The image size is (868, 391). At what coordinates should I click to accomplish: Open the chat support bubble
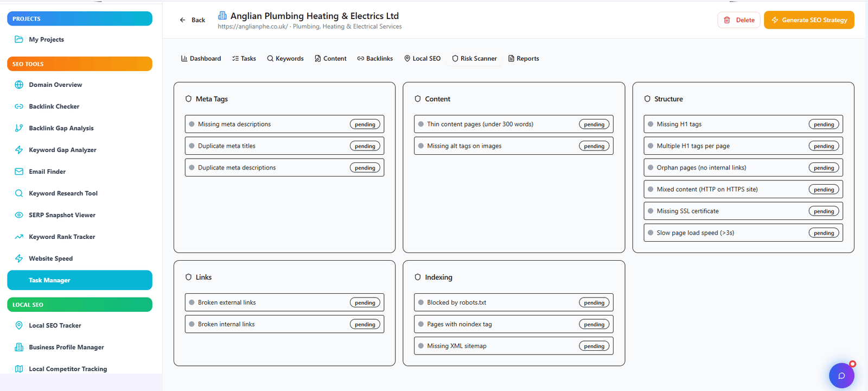click(x=841, y=375)
